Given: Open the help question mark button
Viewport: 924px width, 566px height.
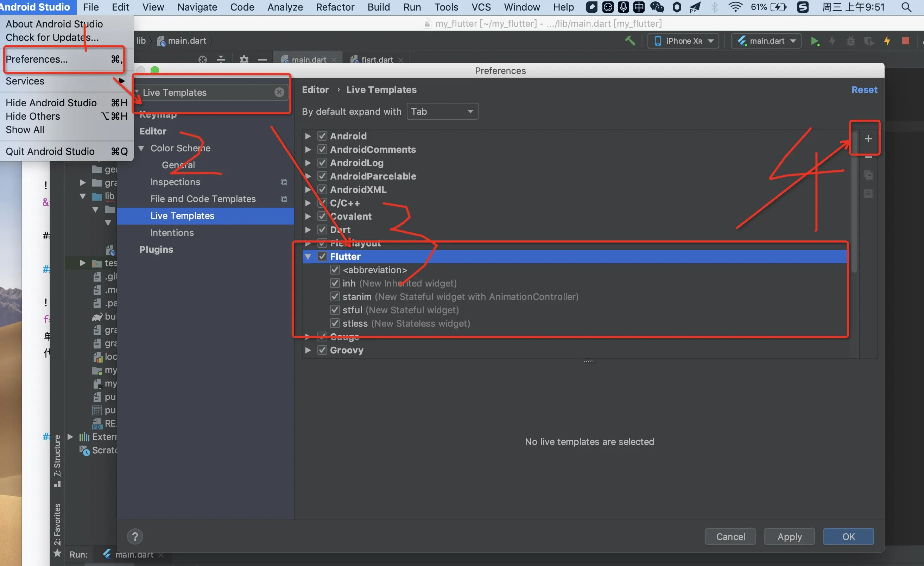Looking at the screenshot, I should click(x=135, y=536).
